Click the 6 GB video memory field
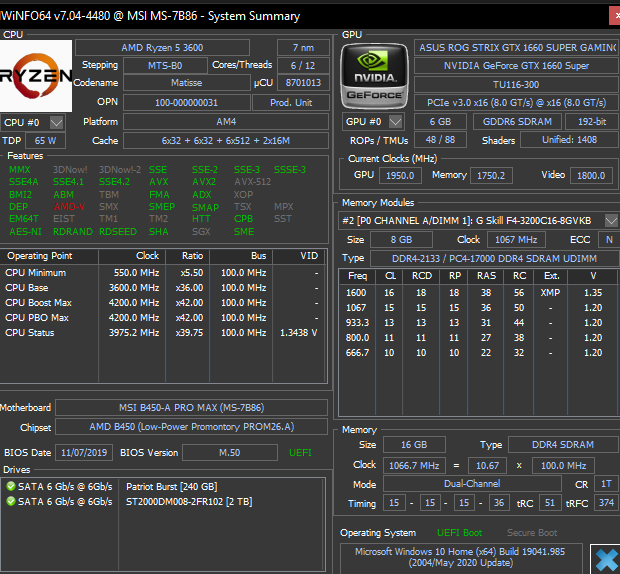The image size is (620, 574). tap(440, 122)
